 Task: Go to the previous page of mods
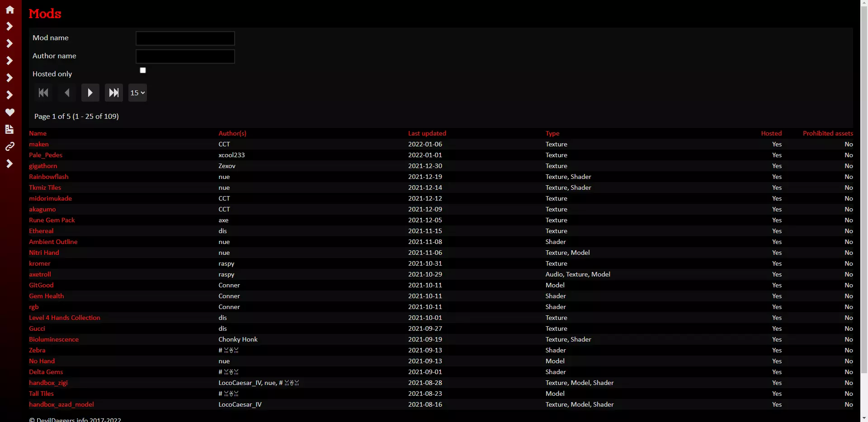[66, 93]
